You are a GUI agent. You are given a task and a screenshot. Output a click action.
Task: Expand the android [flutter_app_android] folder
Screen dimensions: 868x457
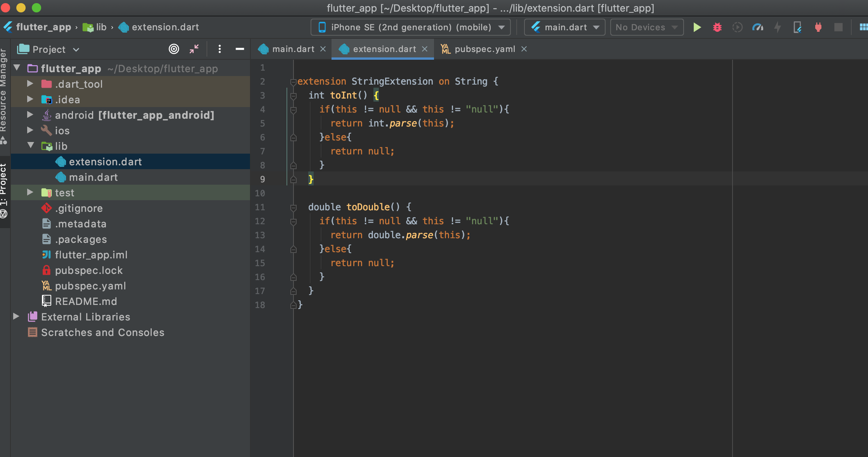[x=30, y=115]
